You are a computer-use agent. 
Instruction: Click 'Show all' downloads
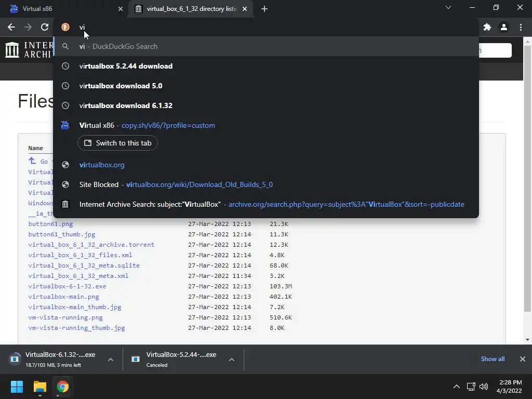coord(493,359)
